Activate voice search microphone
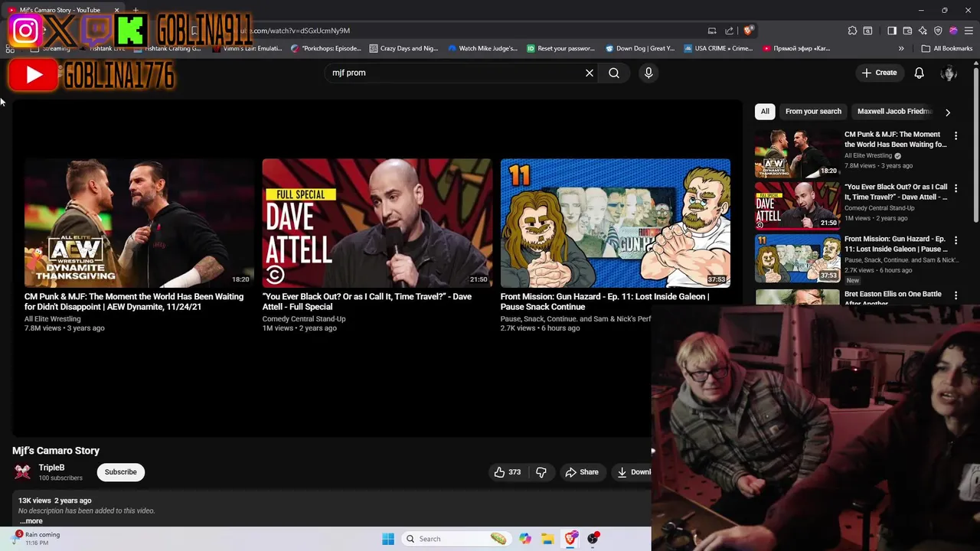The image size is (980, 551). tap(648, 73)
